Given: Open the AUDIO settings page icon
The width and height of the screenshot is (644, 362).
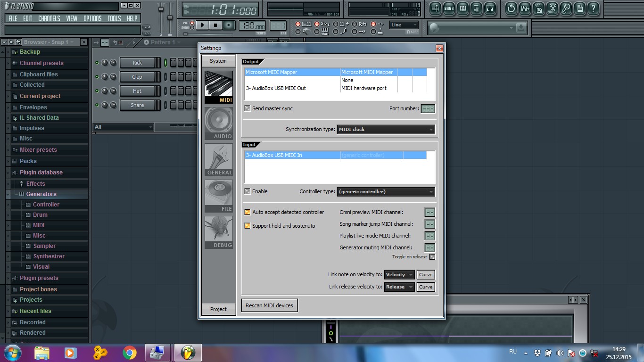Looking at the screenshot, I should click(x=219, y=123).
